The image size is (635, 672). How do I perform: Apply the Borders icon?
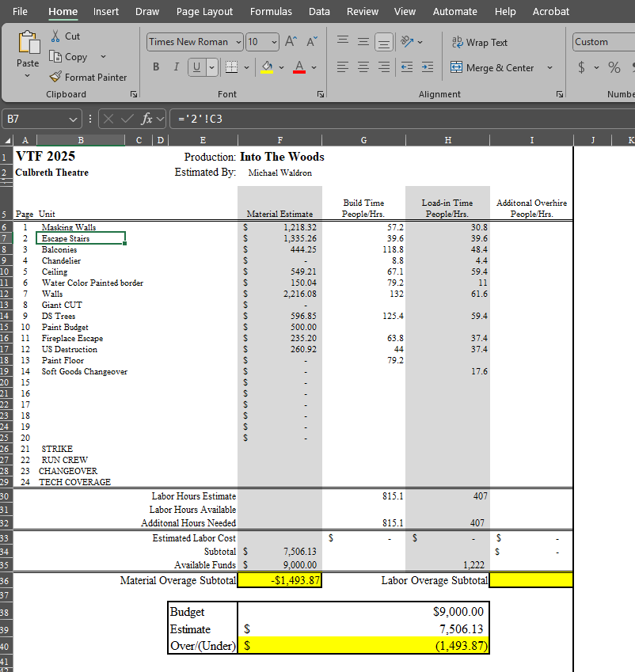pyautogui.click(x=231, y=66)
